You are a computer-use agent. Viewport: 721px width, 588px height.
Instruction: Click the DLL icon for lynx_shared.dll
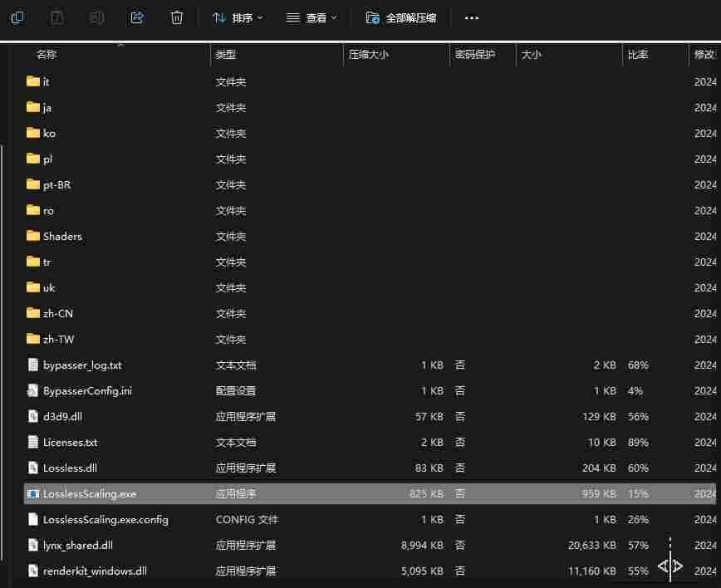tap(33, 545)
